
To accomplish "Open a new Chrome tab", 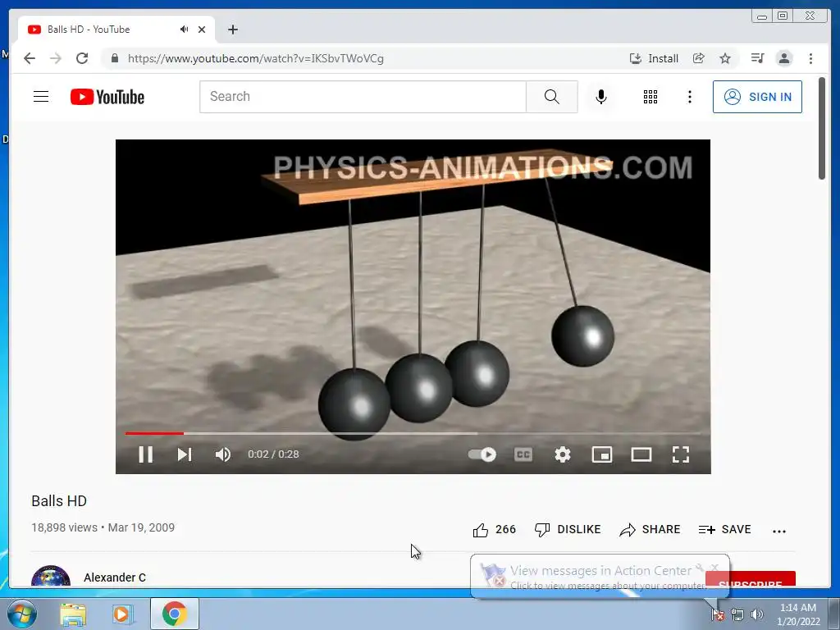I will (x=232, y=30).
